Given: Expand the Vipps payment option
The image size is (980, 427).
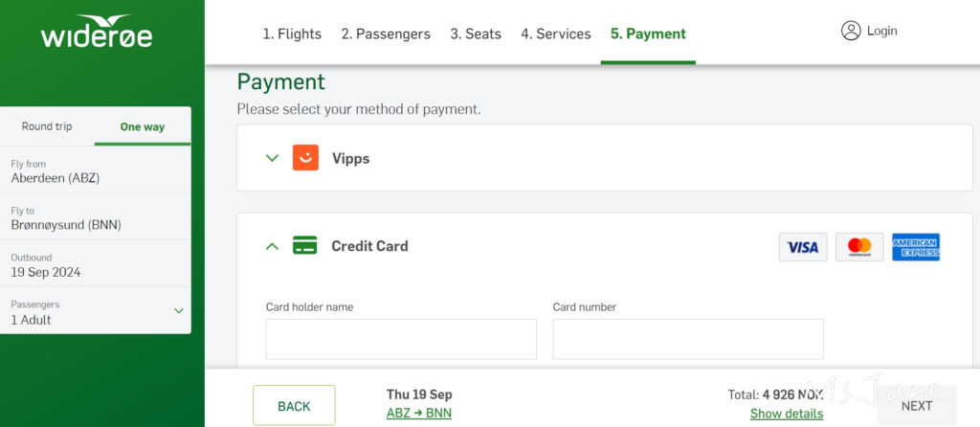Looking at the screenshot, I should (x=272, y=158).
